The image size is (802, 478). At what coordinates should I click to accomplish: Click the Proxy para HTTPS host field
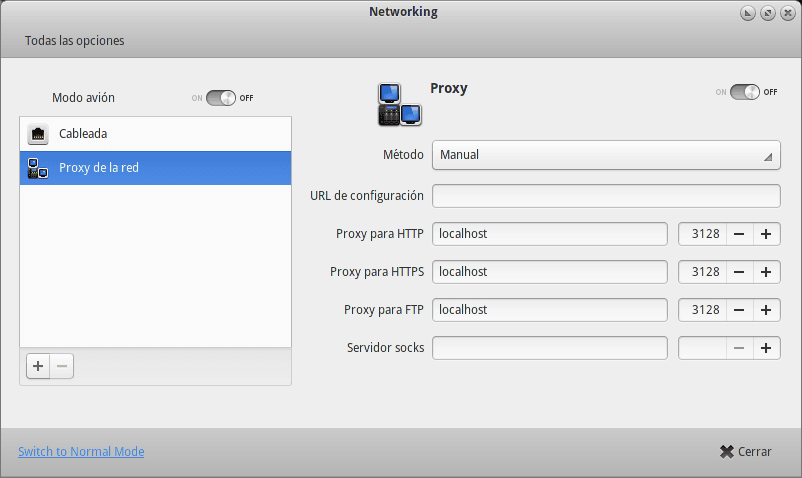[x=550, y=272]
